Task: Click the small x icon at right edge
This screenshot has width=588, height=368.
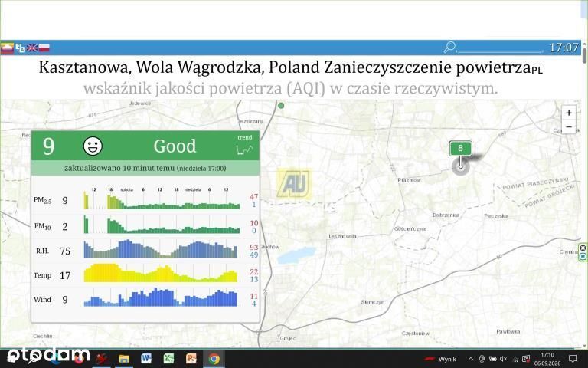Action: tap(583, 248)
